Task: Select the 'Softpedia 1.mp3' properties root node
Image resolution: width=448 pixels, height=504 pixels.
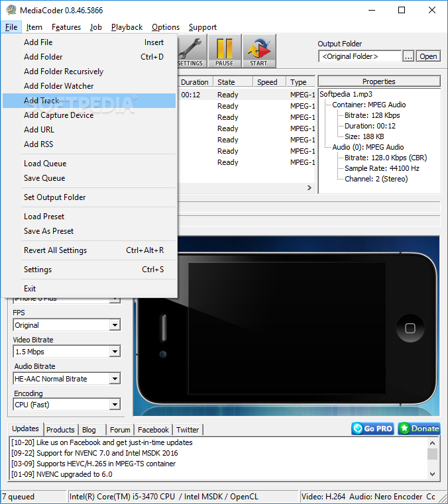Action: [x=346, y=94]
